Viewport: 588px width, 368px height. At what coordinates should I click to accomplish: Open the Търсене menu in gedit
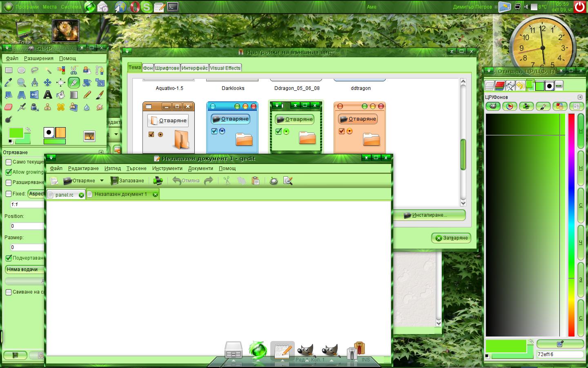(136, 168)
